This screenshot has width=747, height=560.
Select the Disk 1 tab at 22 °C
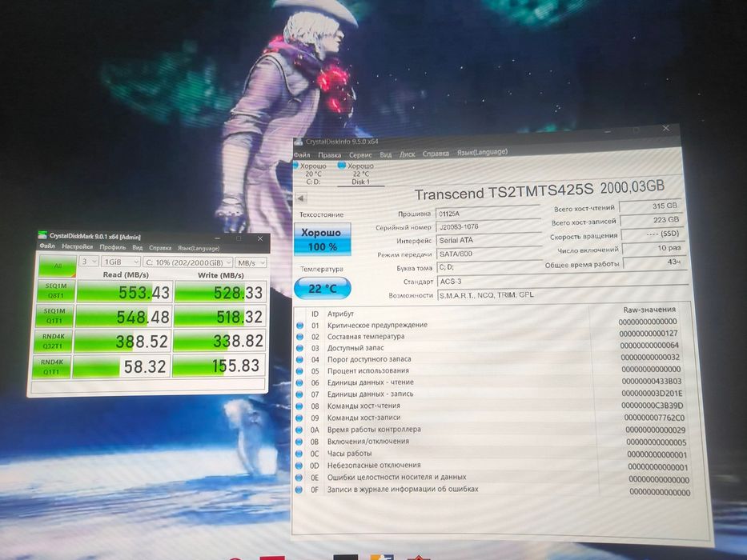click(x=360, y=174)
